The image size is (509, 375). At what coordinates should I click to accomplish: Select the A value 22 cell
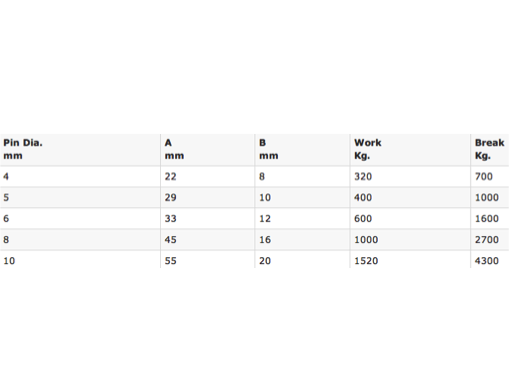(x=207, y=176)
